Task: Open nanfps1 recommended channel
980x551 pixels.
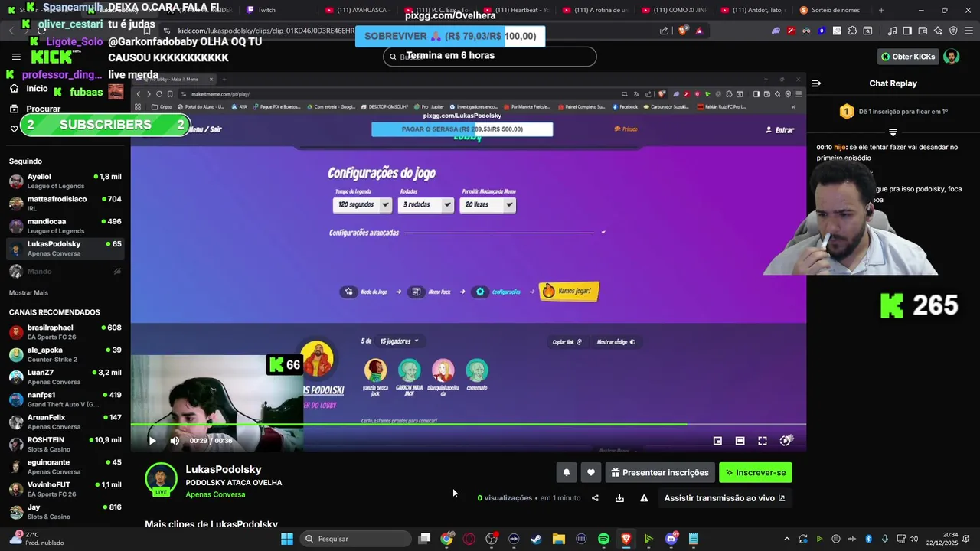Action: click(65, 399)
